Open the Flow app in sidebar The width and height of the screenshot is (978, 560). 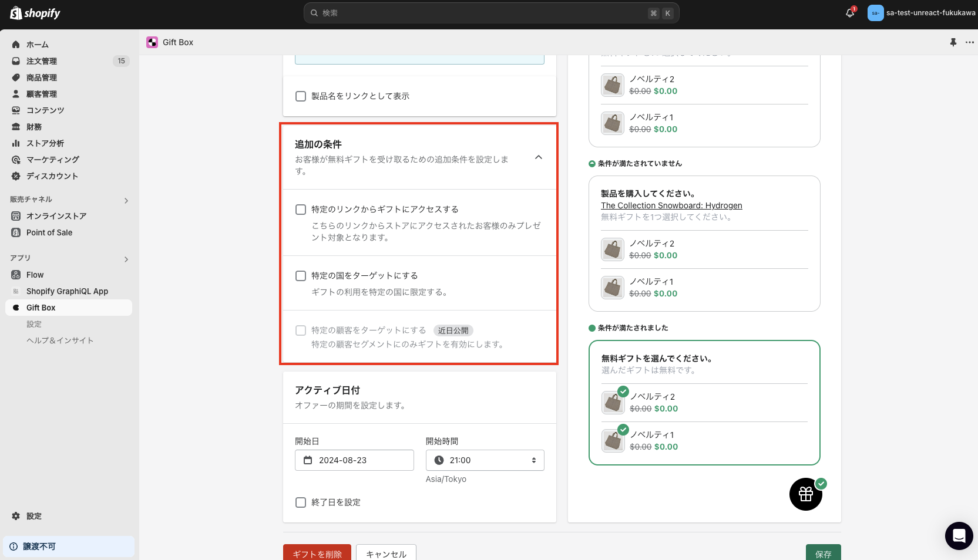tap(16, 275)
